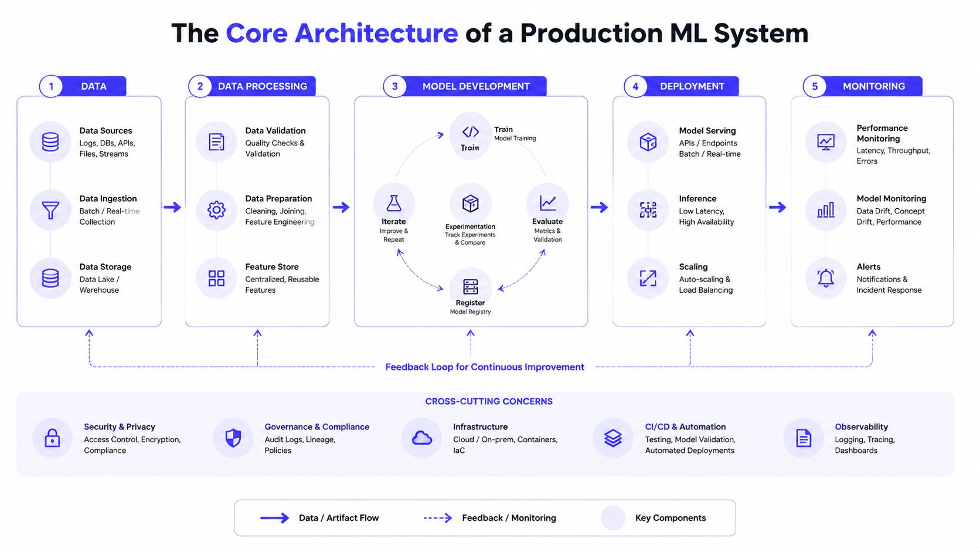Click the Inference scan icon
The height and width of the screenshot is (552, 980).
tap(648, 210)
